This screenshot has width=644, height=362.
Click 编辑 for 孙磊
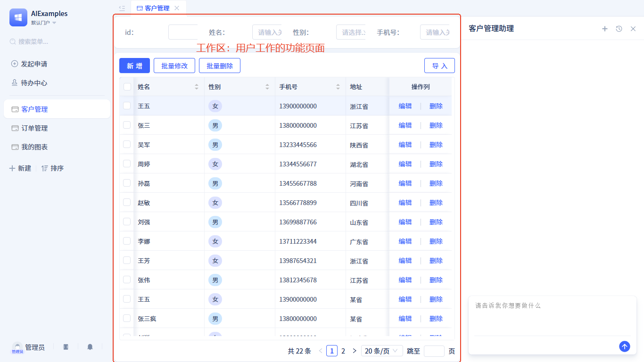405,183
